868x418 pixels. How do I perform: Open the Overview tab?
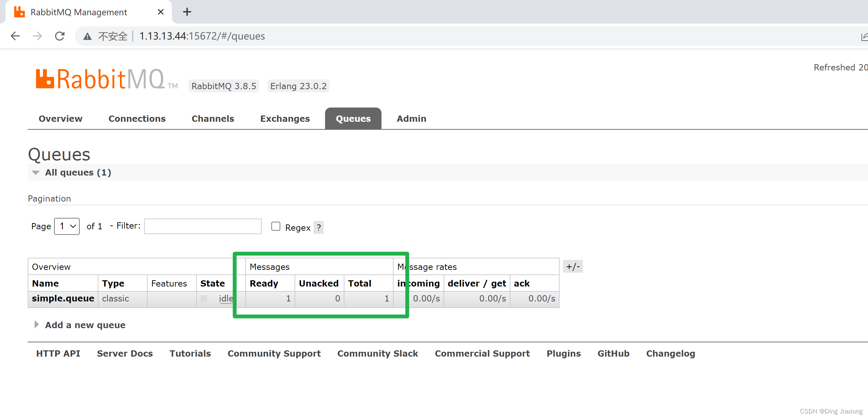pos(61,119)
